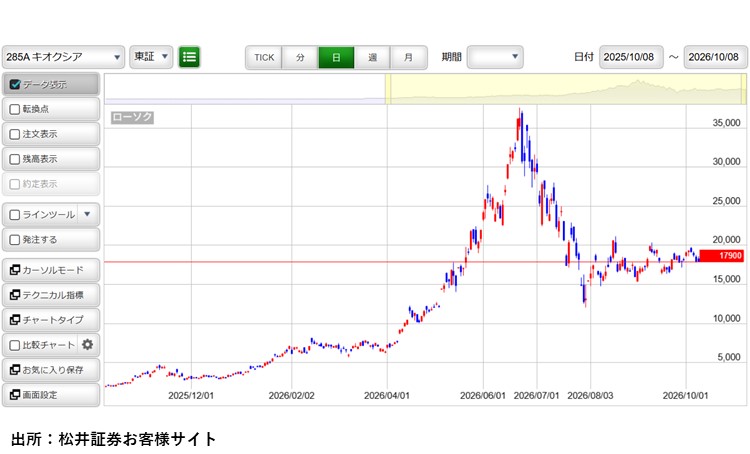Open comparison chart gear settings
This screenshot has width=750, height=454.
[x=88, y=344]
